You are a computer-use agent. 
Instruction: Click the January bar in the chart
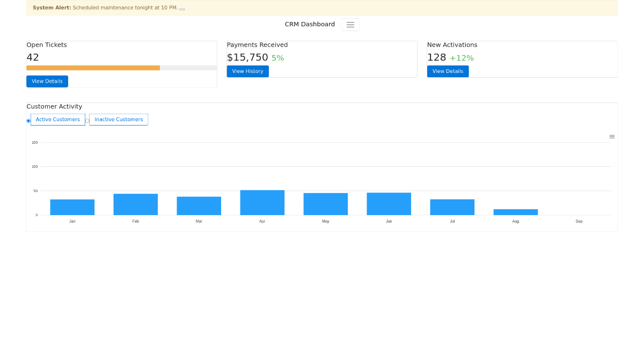click(x=72, y=207)
